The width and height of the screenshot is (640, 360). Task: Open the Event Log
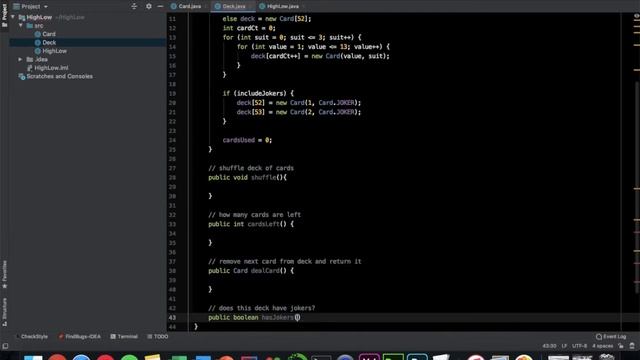pos(611,337)
